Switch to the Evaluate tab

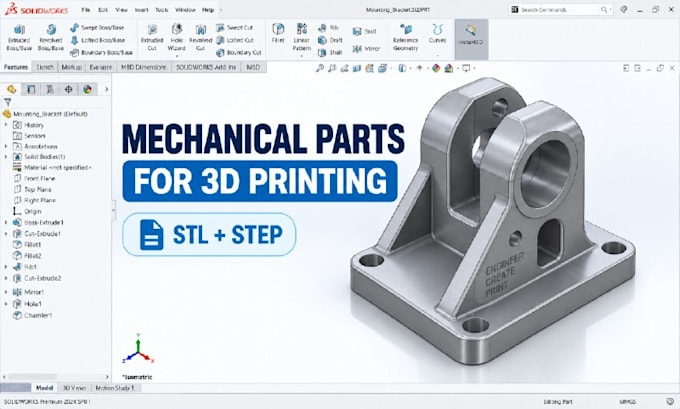pyautogui.click(x=101, y=67)
